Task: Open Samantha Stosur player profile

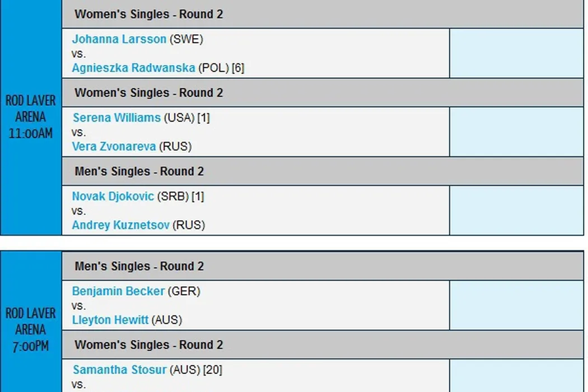Action: point(119,370)
